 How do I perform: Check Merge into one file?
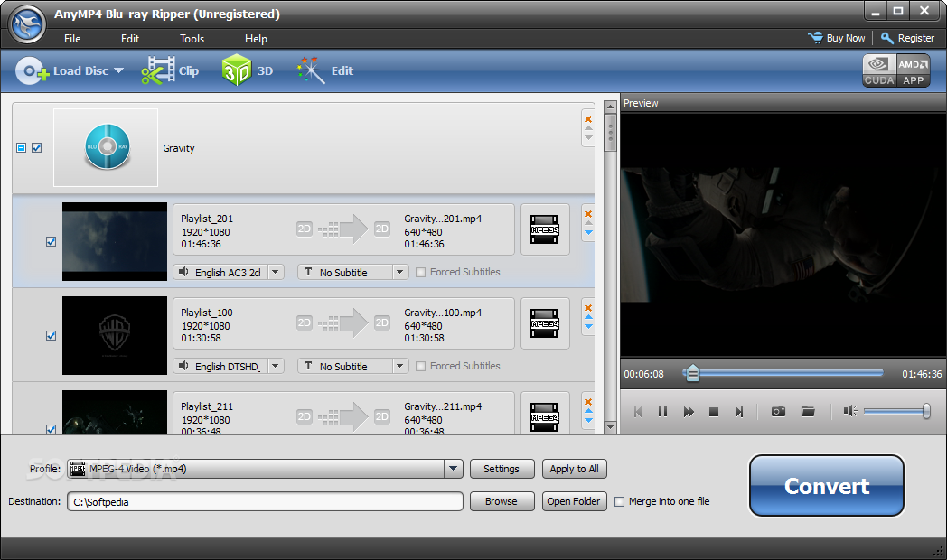coord(619,501)
